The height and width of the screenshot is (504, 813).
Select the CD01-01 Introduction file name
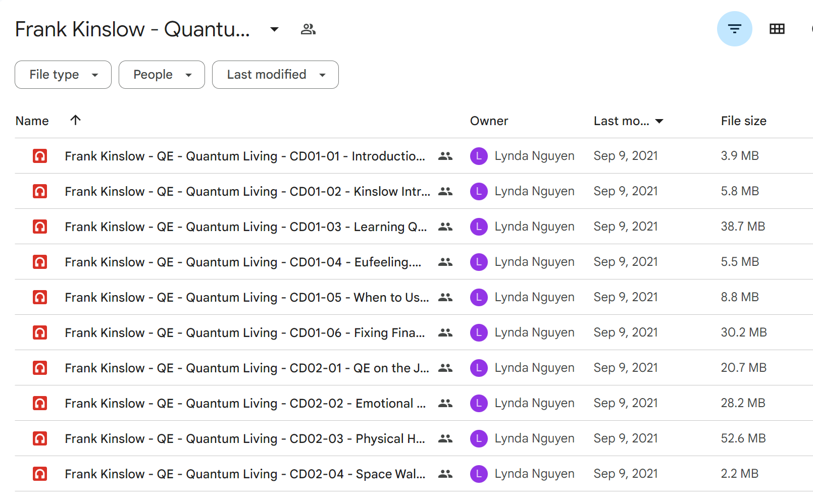click(x=245, y=156)
